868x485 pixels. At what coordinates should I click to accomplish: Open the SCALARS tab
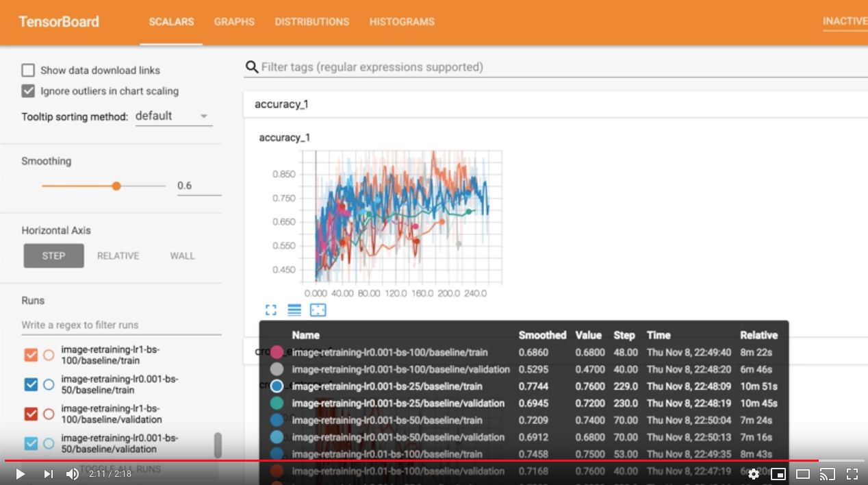click(x=171, y=22)
